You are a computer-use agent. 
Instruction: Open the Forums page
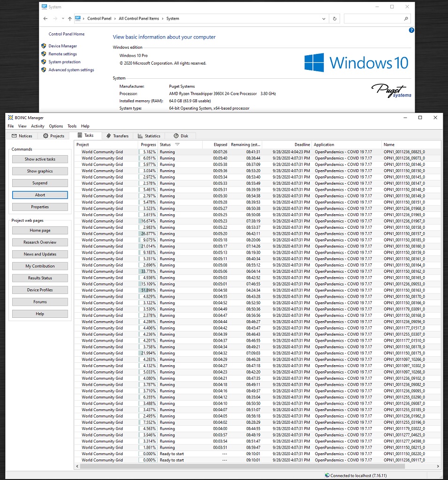(40, 302)
